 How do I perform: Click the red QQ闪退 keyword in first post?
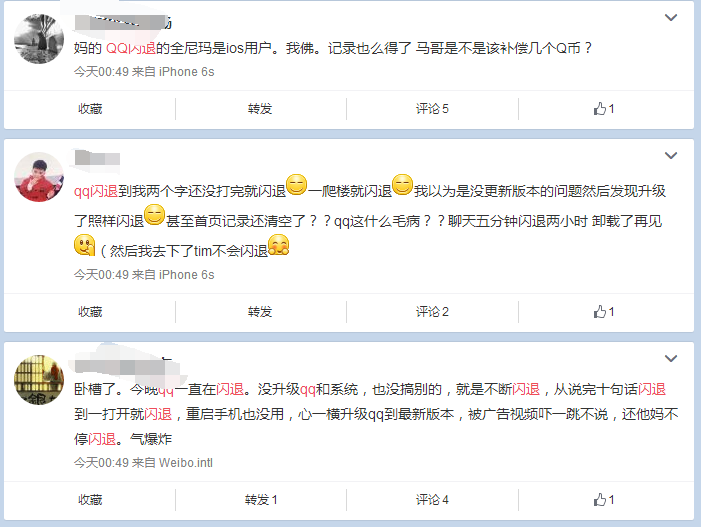click(131, 48)
